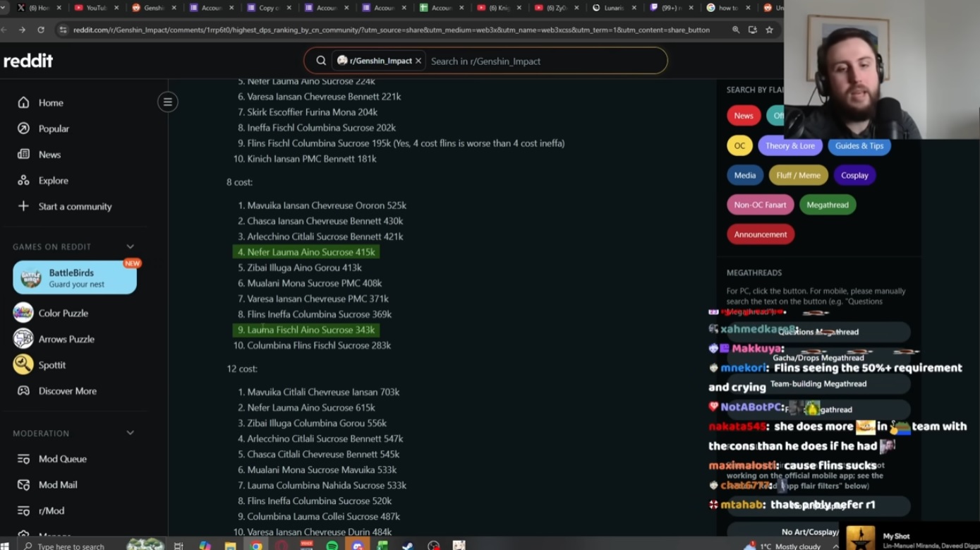The width and height of the screenshot is (980, 550).
Task: Click the browser zoom magnifier icon
Action: point(736,30)
